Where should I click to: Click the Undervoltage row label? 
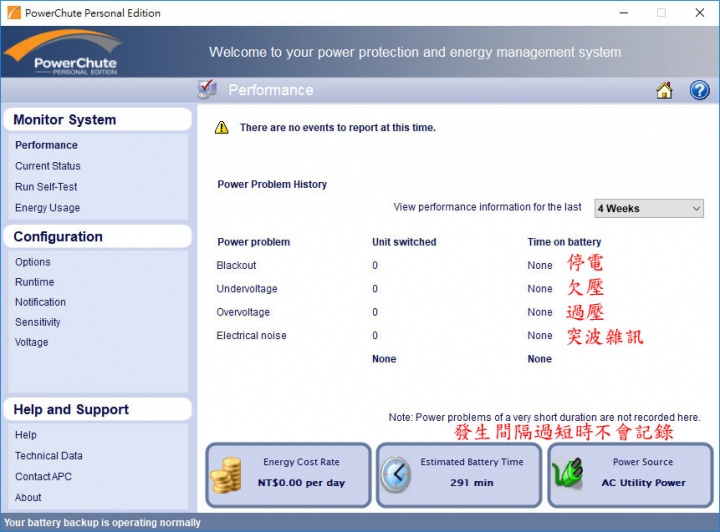[x=247, y=289]
